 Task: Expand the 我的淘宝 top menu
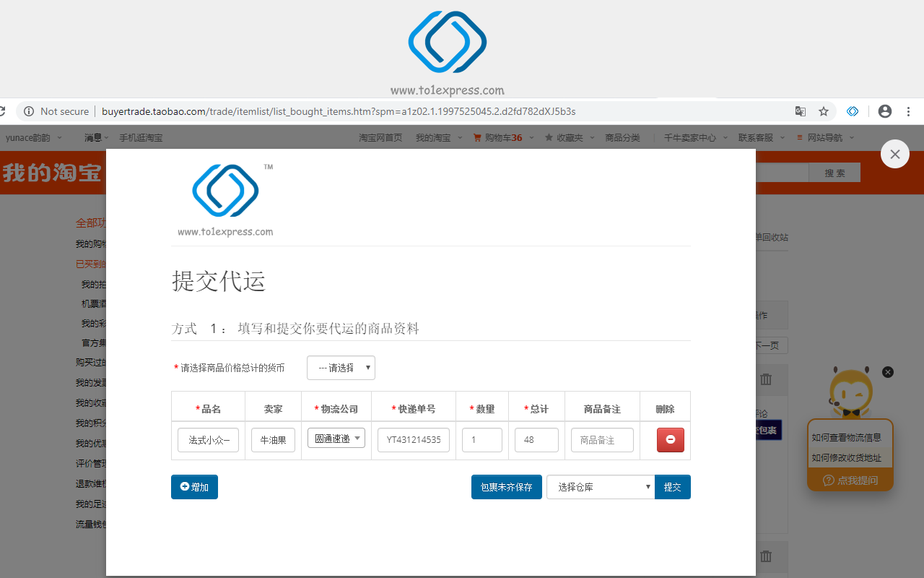click(437, 137)
